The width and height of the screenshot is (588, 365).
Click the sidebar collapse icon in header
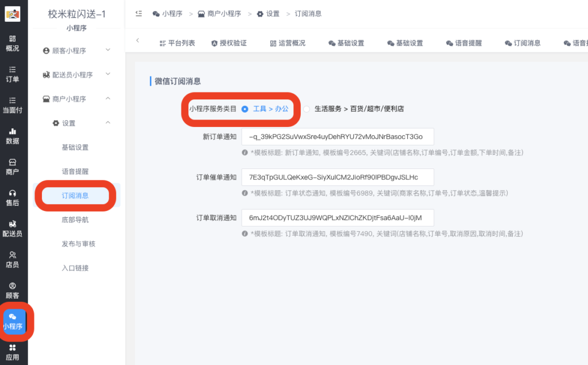point(138,14)
